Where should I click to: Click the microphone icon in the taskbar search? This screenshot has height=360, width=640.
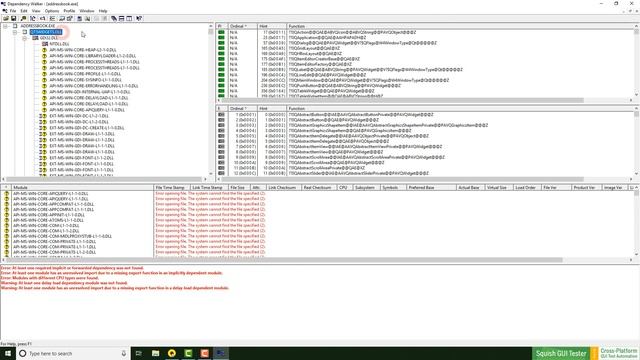point(124,353)
